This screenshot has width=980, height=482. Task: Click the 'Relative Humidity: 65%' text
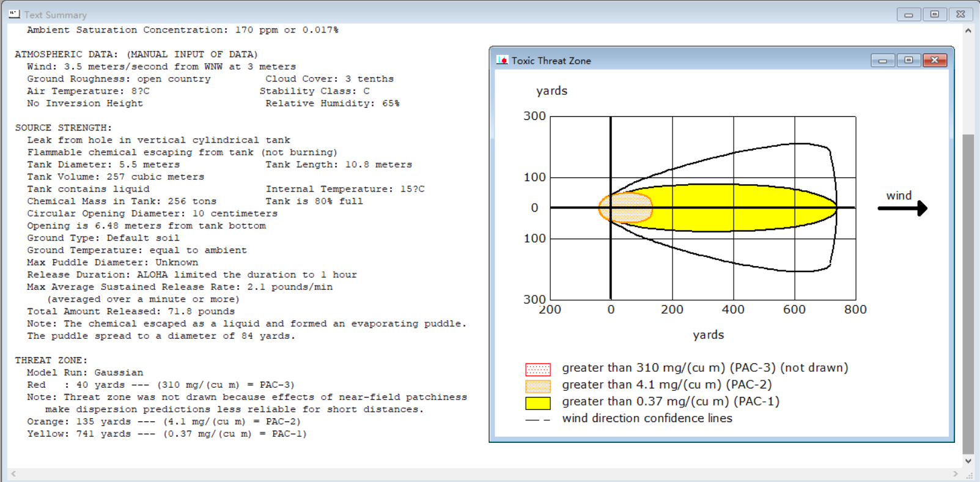(x=333, y=103)
